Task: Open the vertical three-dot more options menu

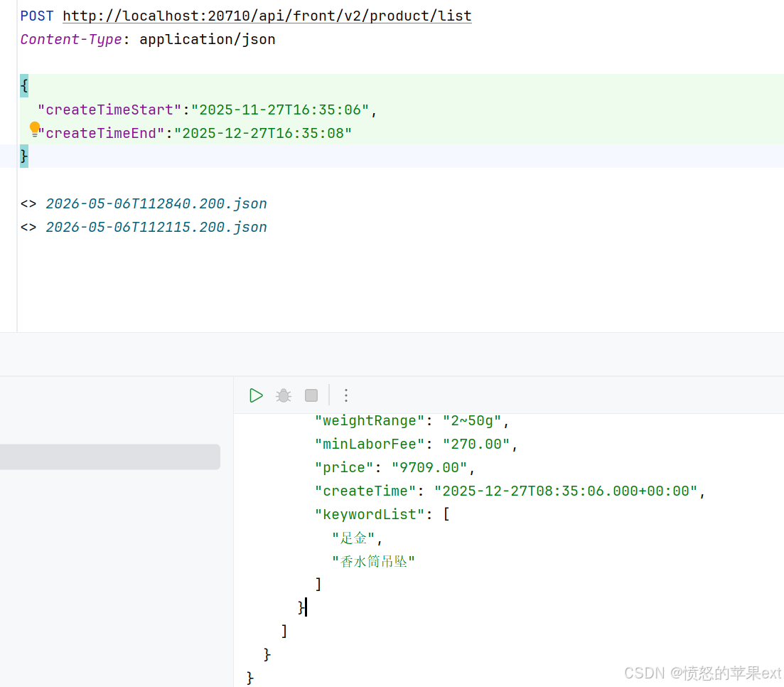Action: click(x=346, y=396)
